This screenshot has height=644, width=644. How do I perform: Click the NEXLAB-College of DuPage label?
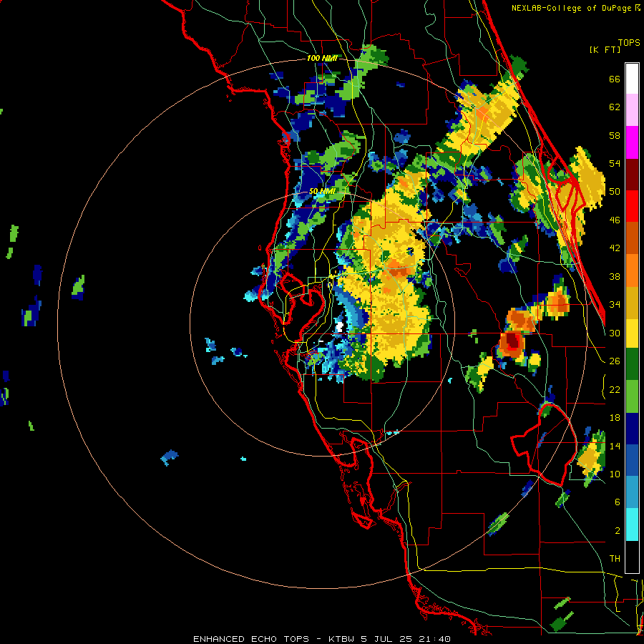click(571, 8)
